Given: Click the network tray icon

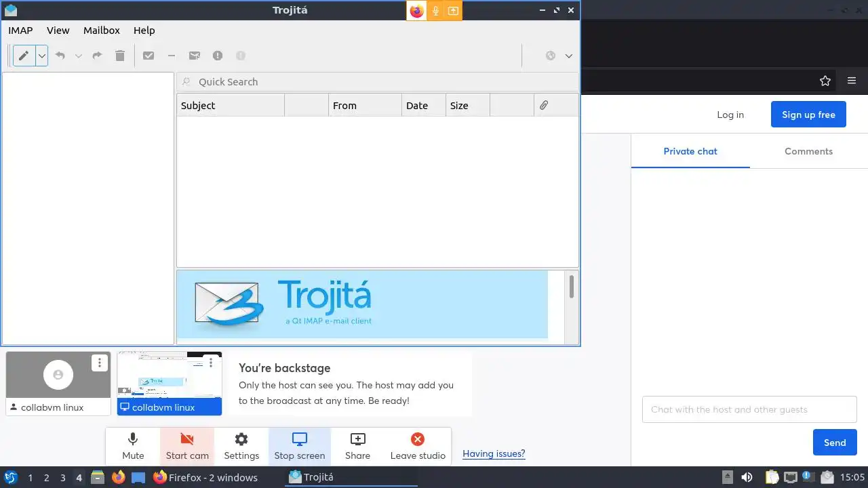Looking at the screenshot, I should tap(790, 477).
